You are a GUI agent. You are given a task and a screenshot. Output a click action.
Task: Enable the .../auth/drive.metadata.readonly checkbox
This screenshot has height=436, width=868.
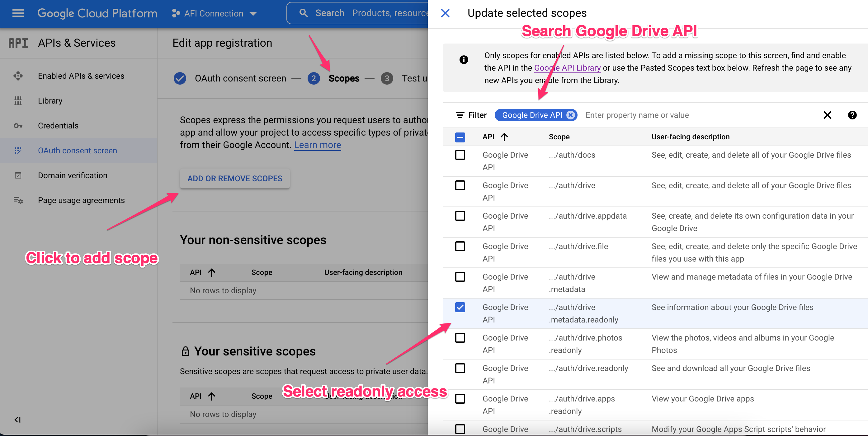tap(460, 308)
